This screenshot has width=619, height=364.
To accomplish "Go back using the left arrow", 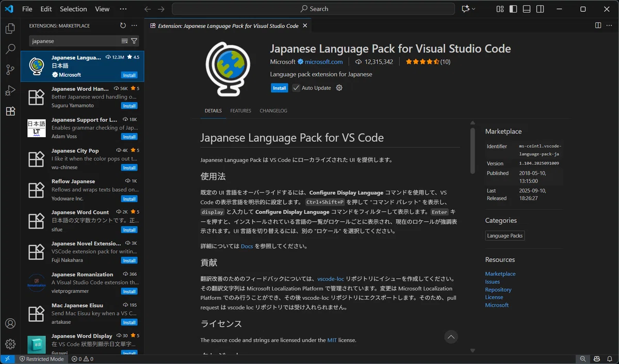I will (148, 9).
